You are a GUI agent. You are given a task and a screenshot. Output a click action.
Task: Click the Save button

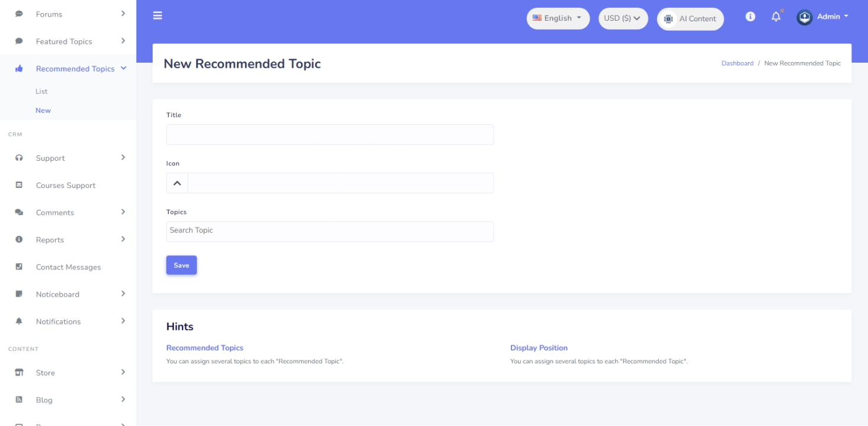pos(182,265)
